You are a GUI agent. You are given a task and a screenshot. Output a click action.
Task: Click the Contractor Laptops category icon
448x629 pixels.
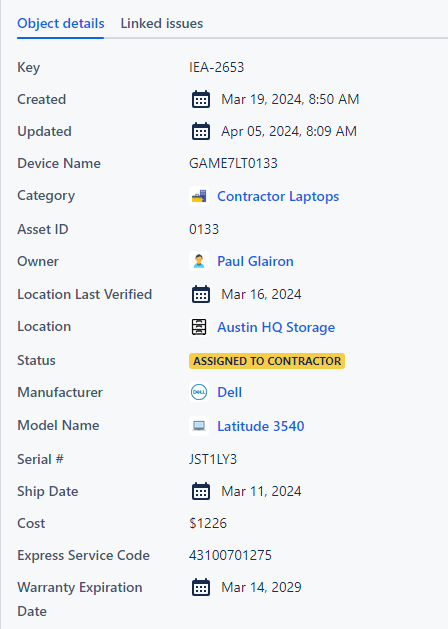[199, 196]
